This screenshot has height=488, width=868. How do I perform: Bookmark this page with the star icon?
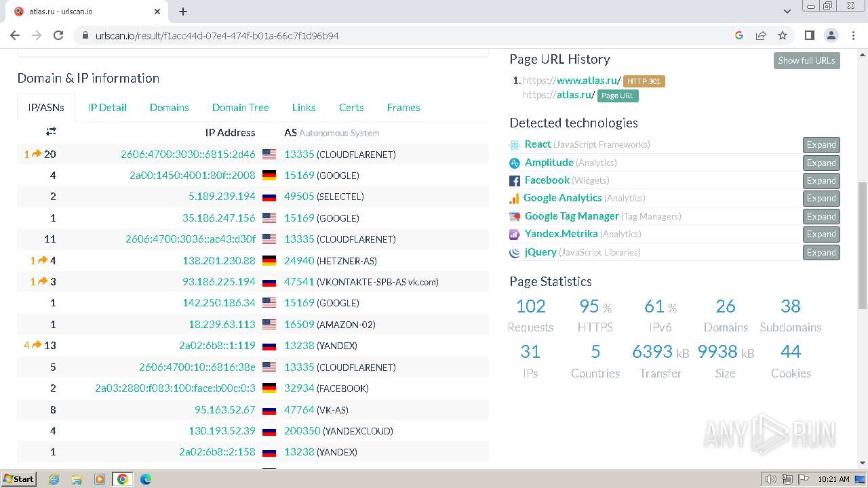783,35
